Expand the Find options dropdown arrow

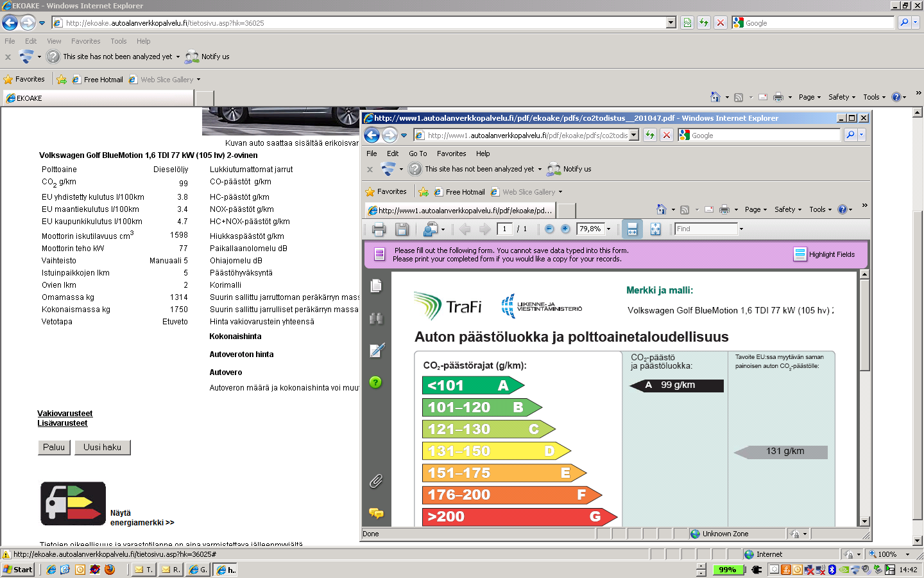coord(741,229)
